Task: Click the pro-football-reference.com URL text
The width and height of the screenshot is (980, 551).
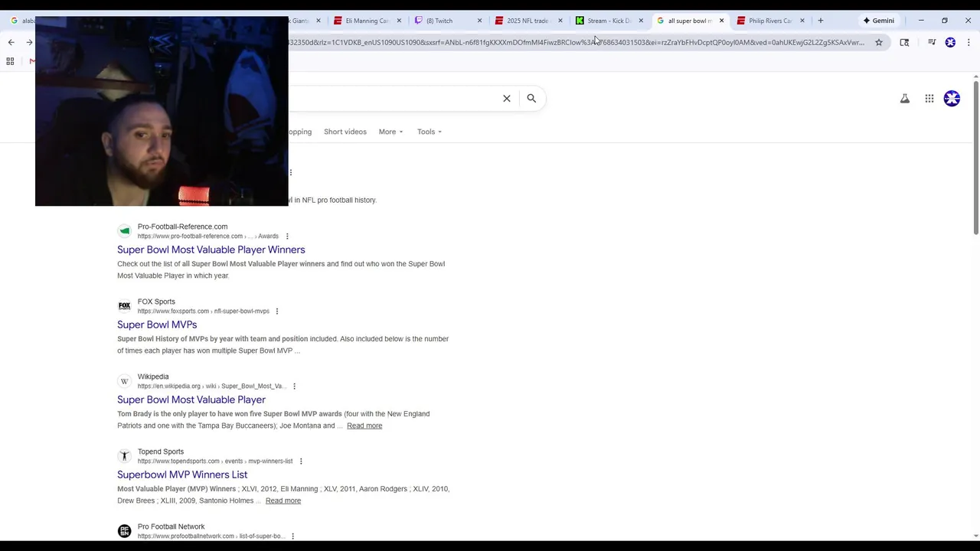Action: pos(208,236)
